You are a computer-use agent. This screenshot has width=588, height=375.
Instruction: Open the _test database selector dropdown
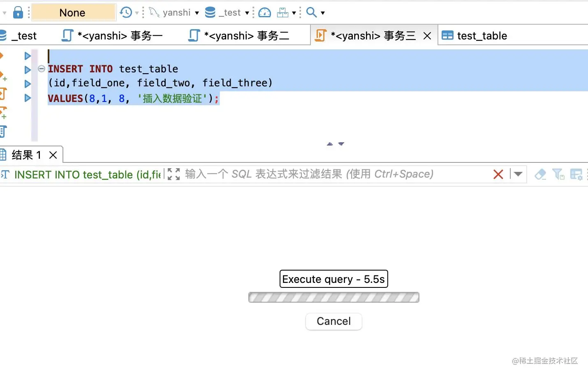(247, 13)
